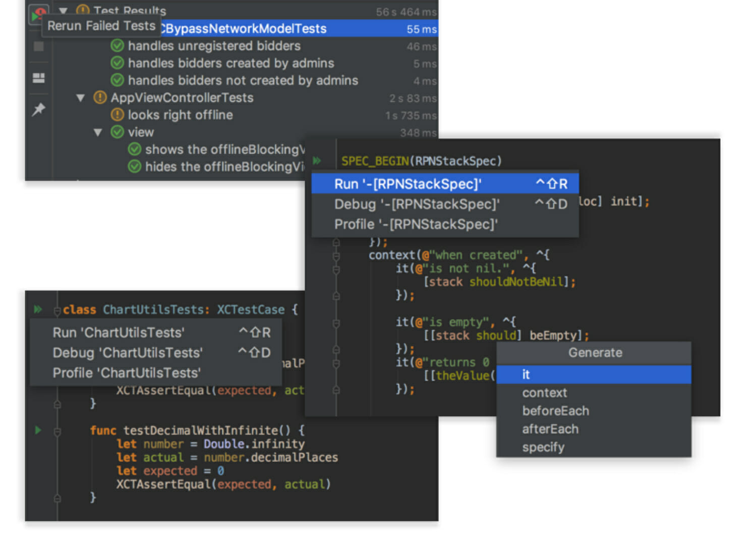Choose specify from Generate list
The image size is (756, 554).
coord(543,447)
